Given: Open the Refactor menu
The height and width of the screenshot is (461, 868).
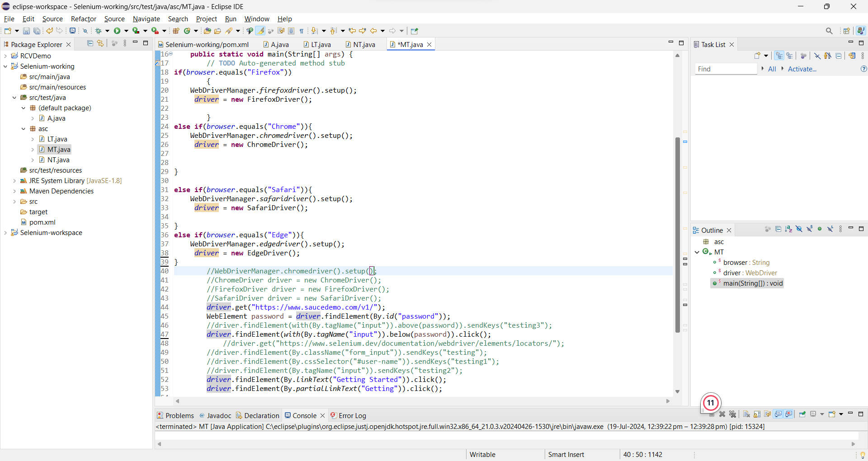Looking at the screenshot, I should [83, 19].
